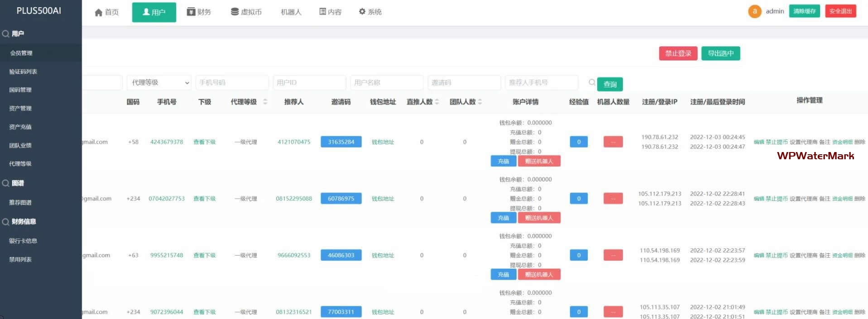Viewport: 868px width, 319px height.
Task: Open 银行卡信息 in the sidebar
Action: 23,241
